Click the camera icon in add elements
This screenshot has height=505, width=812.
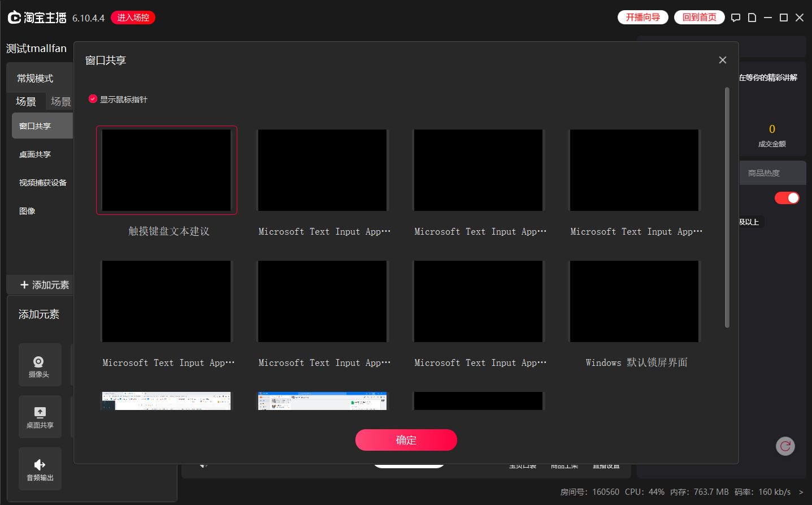[x=39, y=362]
